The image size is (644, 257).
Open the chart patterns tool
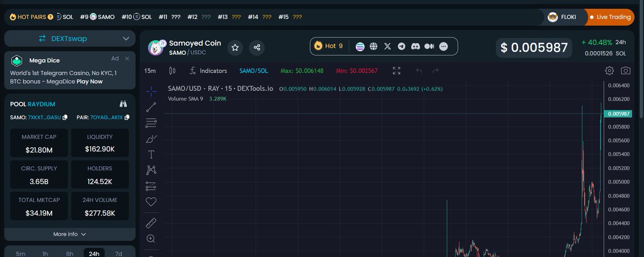(151, 170)
